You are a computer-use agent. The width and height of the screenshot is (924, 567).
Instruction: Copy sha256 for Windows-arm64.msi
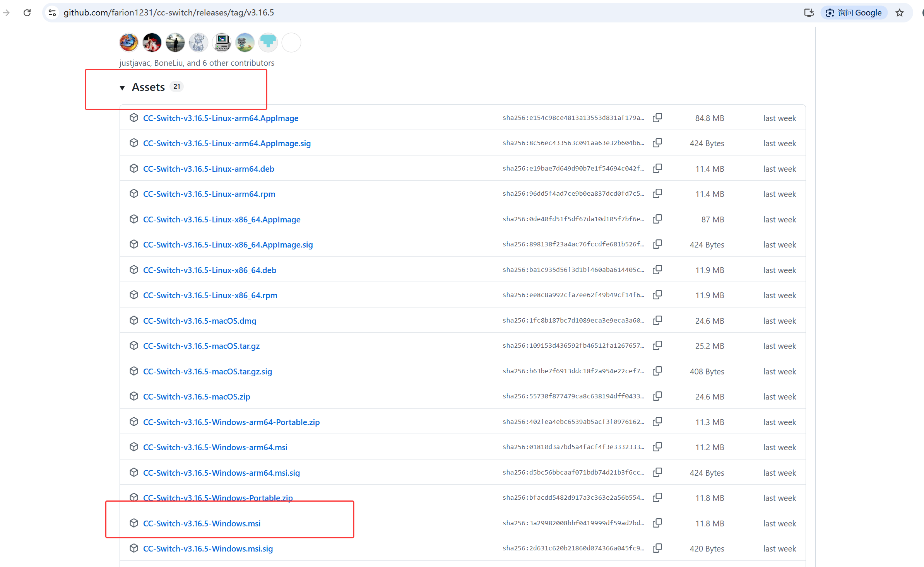pyautogui.click(x=657, y=447)
